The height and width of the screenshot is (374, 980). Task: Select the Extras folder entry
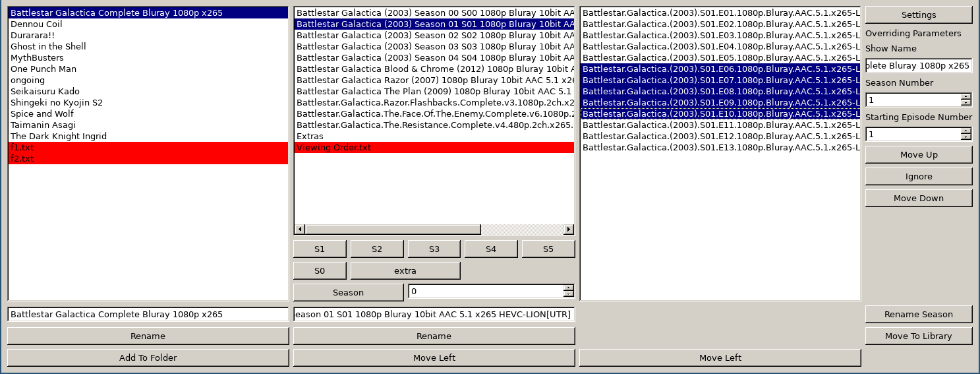pos(434,136)
